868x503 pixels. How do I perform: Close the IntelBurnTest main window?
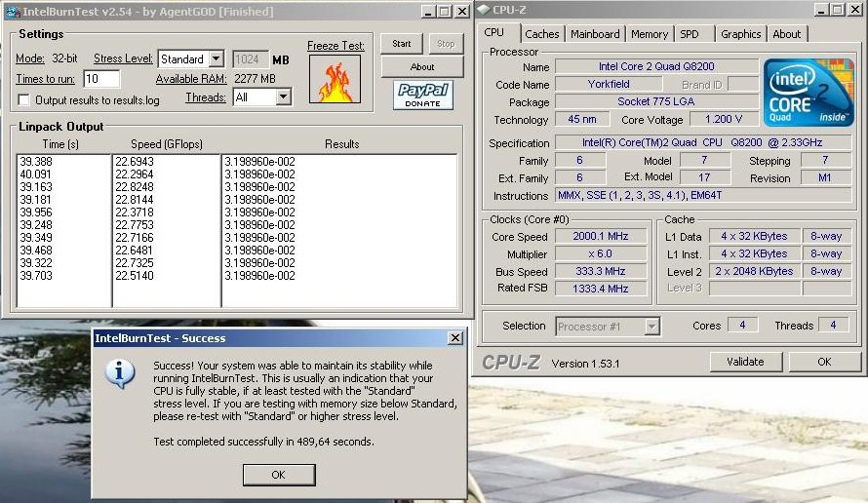pyautogui.click(x=462, y=12)
